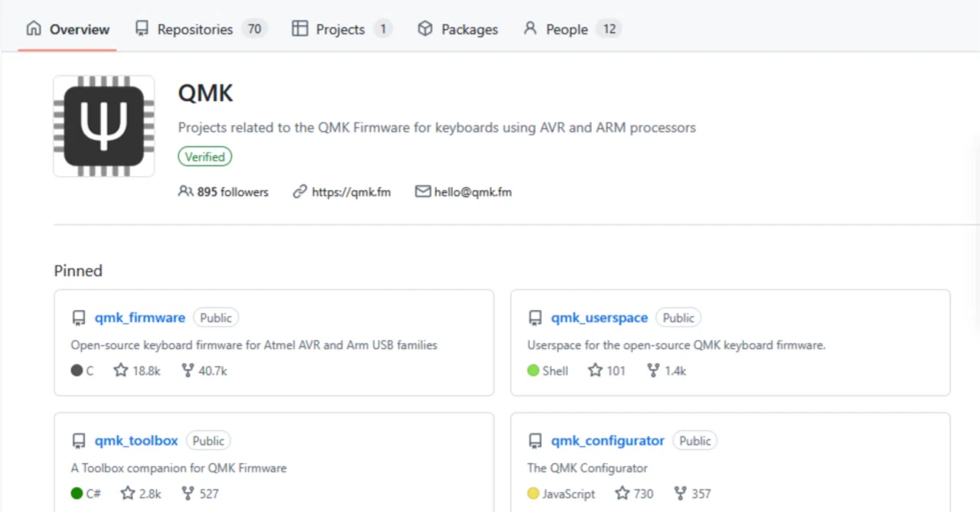Visit the https://qmk.fm website link
Screen dimensions: 980x512
point(351,192)
